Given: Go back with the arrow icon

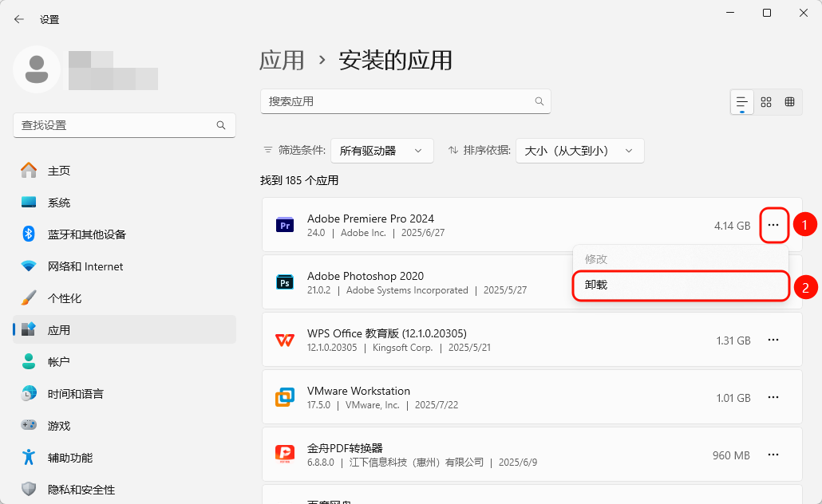Looking at the screenshot, I should pyautogui.click(x=19, y=19).
